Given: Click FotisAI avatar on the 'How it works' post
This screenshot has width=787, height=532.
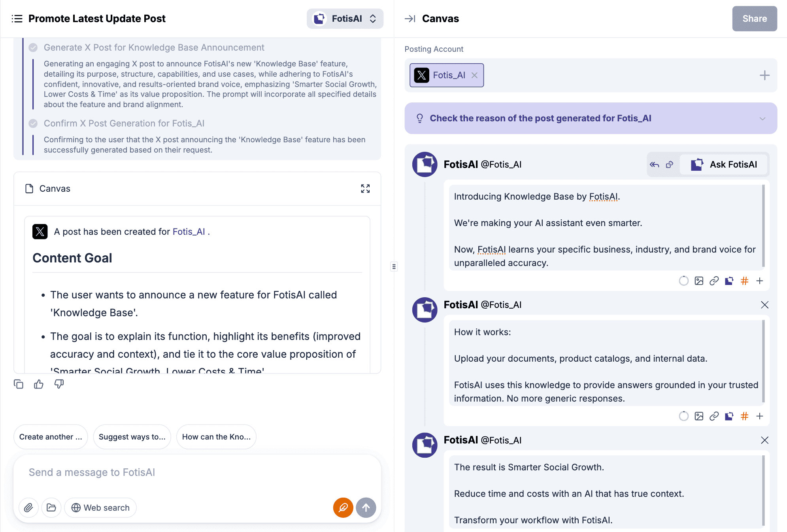Looking at the screenshot, I should (425, 309).
